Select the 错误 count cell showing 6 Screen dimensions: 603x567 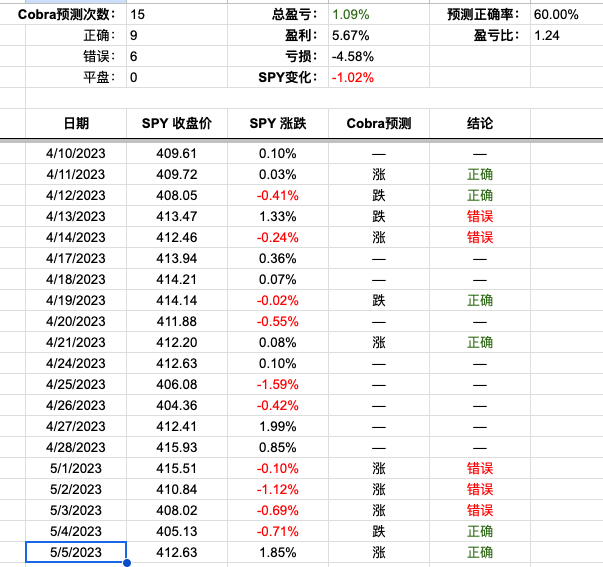tap(177, 57)
